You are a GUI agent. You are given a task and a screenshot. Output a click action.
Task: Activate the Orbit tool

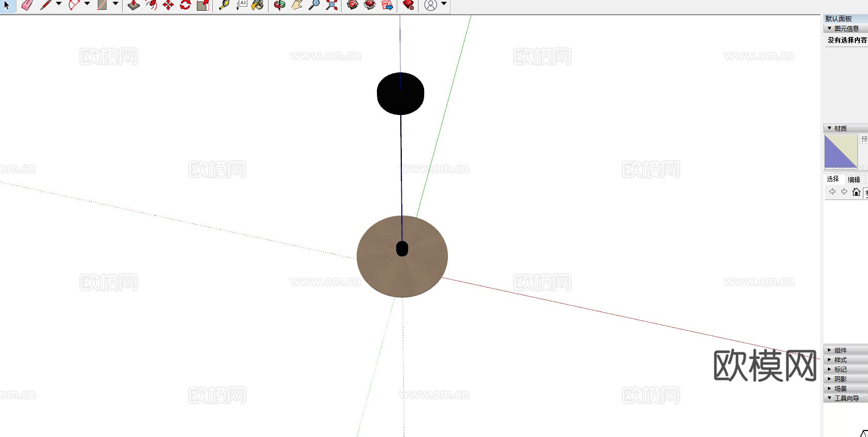pos(279,5)
